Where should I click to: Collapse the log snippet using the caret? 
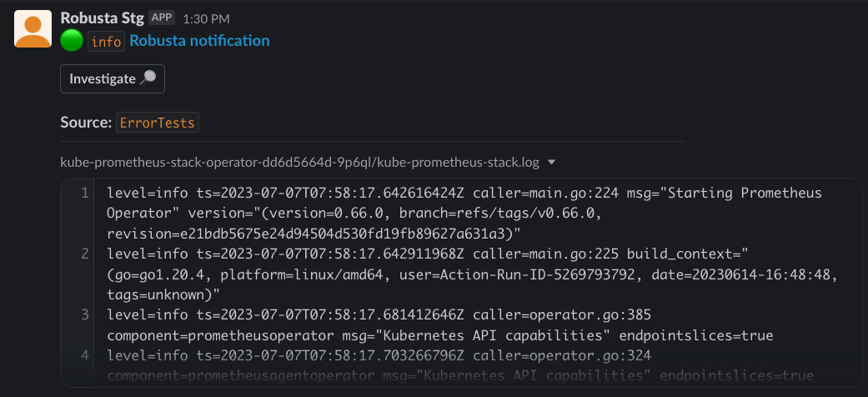tap(551, 163)
